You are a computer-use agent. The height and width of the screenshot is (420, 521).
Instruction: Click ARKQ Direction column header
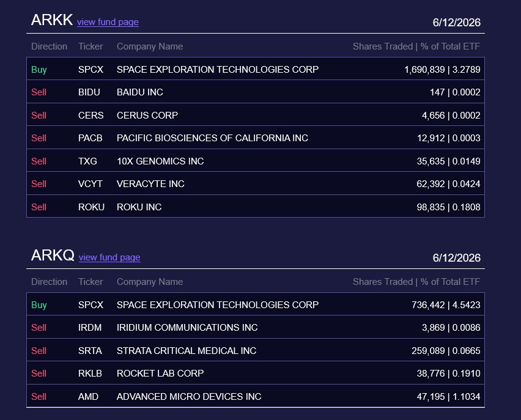tap(49, 281)
